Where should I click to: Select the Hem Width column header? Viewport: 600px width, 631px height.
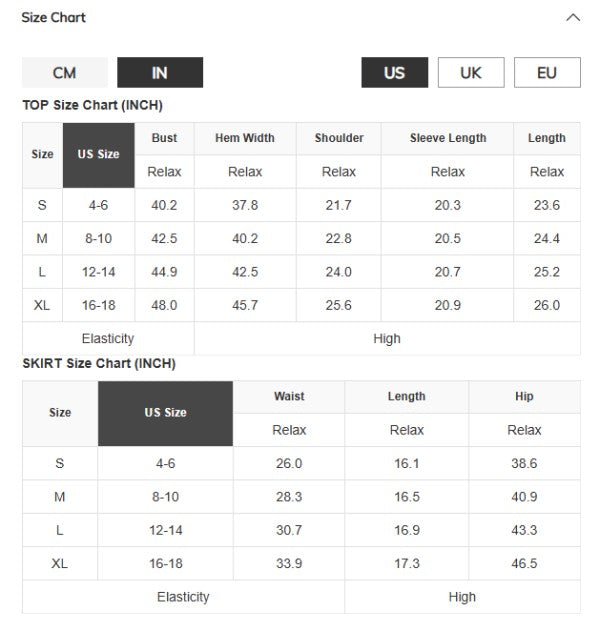tap(244, 138)
